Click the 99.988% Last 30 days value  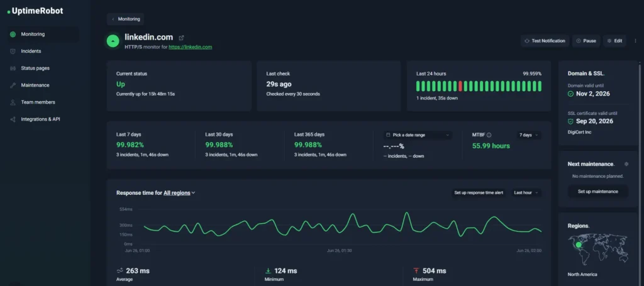[219, 145]
